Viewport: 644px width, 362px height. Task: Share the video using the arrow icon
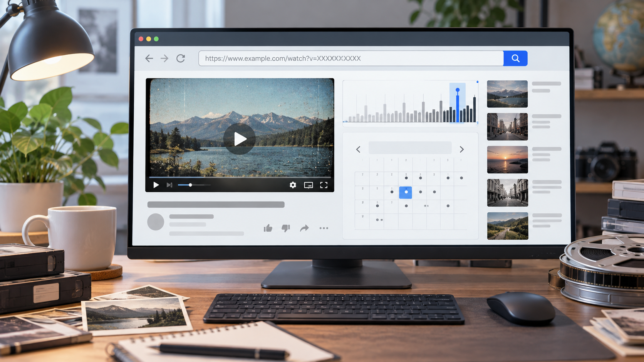click(304, 228)
